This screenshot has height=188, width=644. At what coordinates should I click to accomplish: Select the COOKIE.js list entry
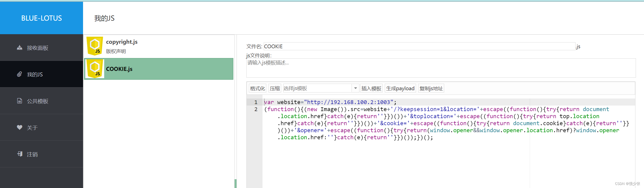(x=159, y=69)
